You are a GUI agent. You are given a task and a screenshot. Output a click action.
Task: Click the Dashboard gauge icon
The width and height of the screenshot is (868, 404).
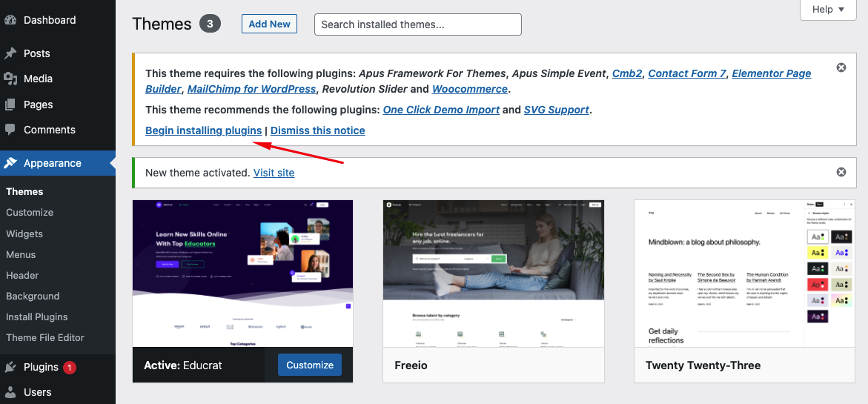pos(10,20)
